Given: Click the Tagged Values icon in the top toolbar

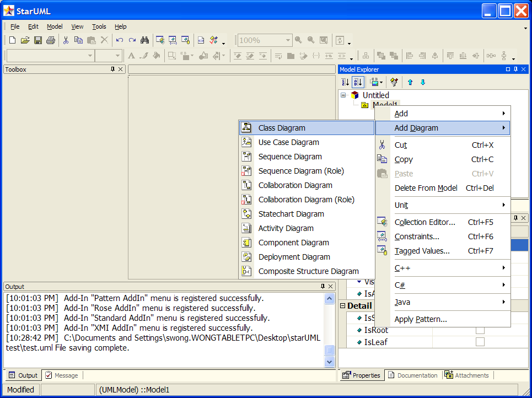Looking at the screenshot, I should 185,40.
